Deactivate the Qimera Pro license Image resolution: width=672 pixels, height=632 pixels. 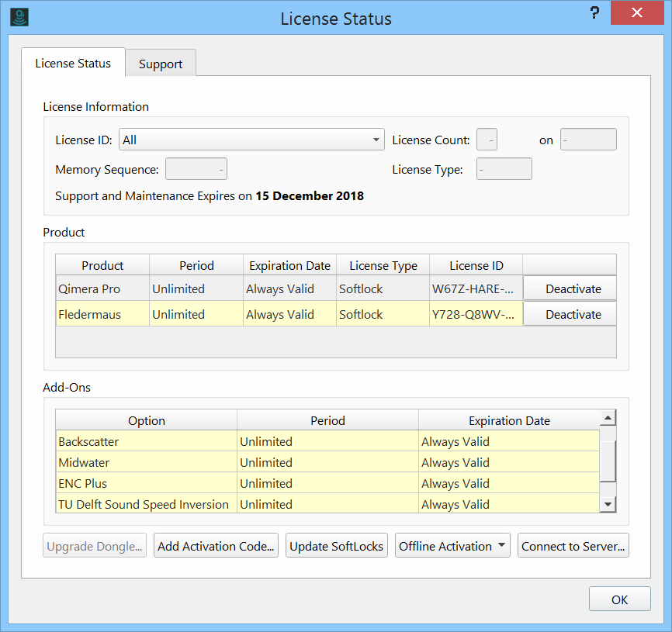[x=573, y=288]
